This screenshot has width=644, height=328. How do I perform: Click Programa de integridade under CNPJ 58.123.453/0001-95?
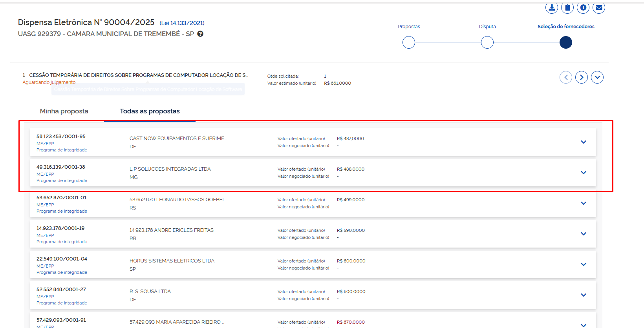point(62,150)
